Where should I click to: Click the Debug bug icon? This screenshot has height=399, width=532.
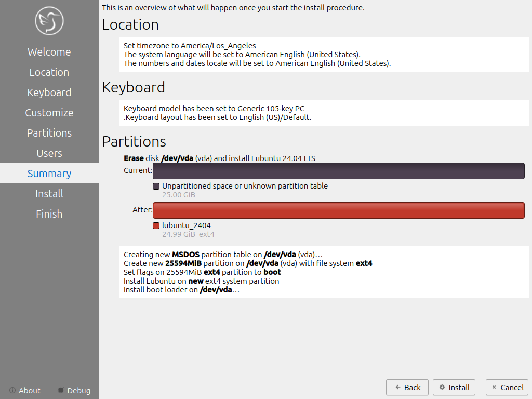pyautogui.click(x=61, y=390)
